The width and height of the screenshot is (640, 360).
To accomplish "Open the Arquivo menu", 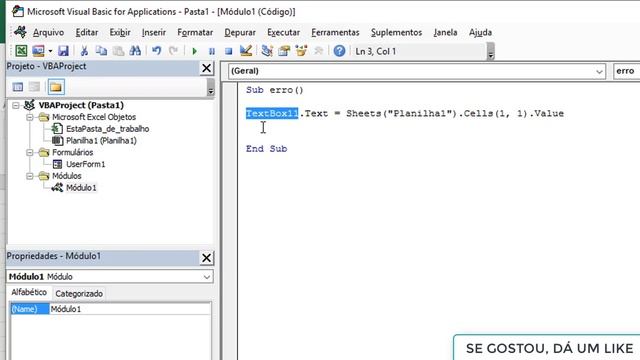I will pyautogui.click(x=48, y=32).
